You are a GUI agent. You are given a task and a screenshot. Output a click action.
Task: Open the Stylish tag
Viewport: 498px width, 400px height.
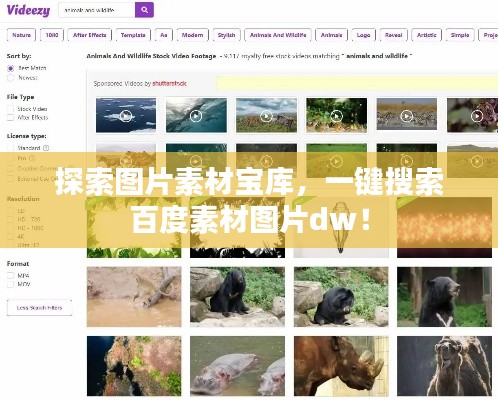(x=226, y=35)
